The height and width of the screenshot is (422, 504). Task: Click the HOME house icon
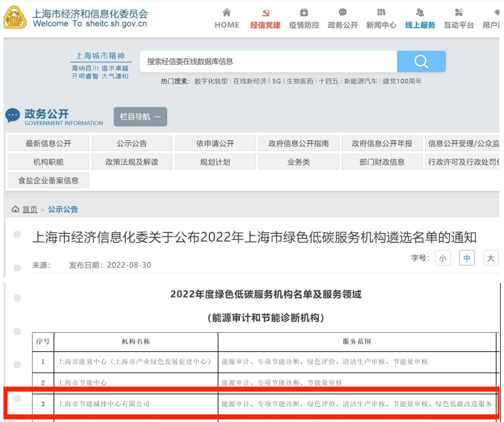coord(226,12)
